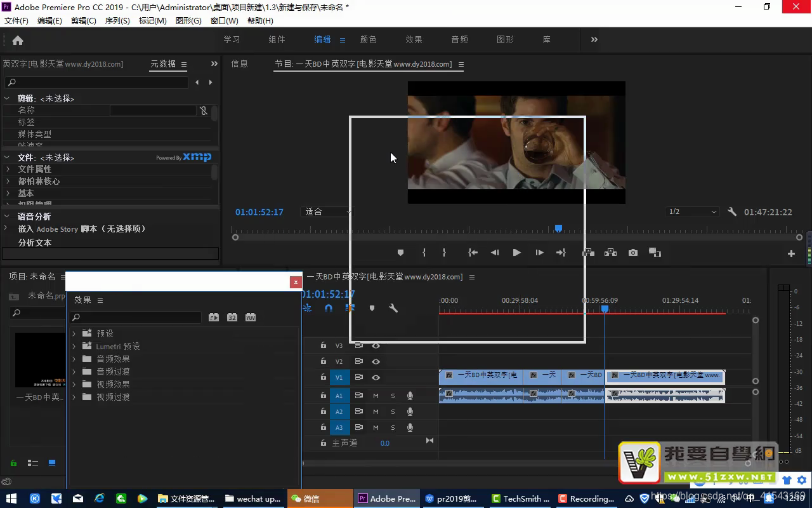Screen dimensions: 812x508
Task: Open the 编辑(E) menu
Action: [x=49, y=21]
